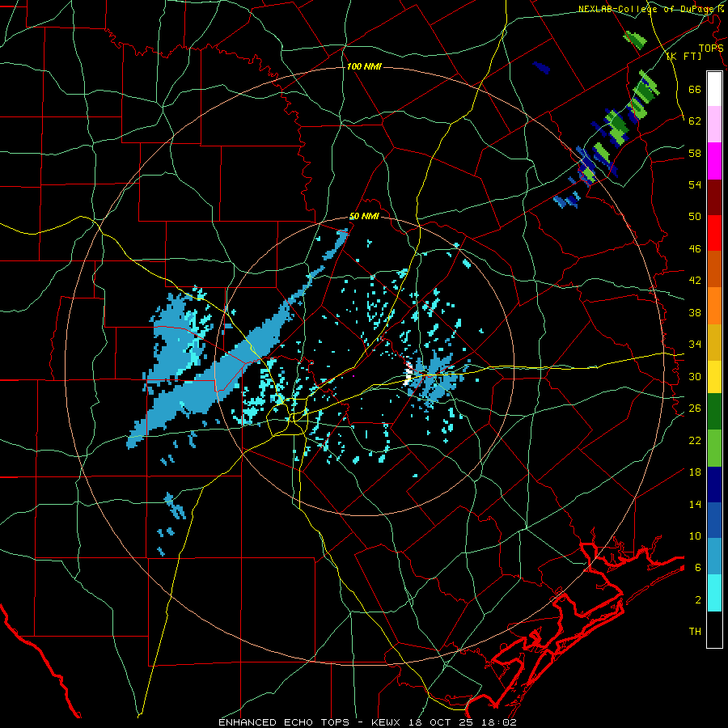Click the navy blue legend swatch

714,485
